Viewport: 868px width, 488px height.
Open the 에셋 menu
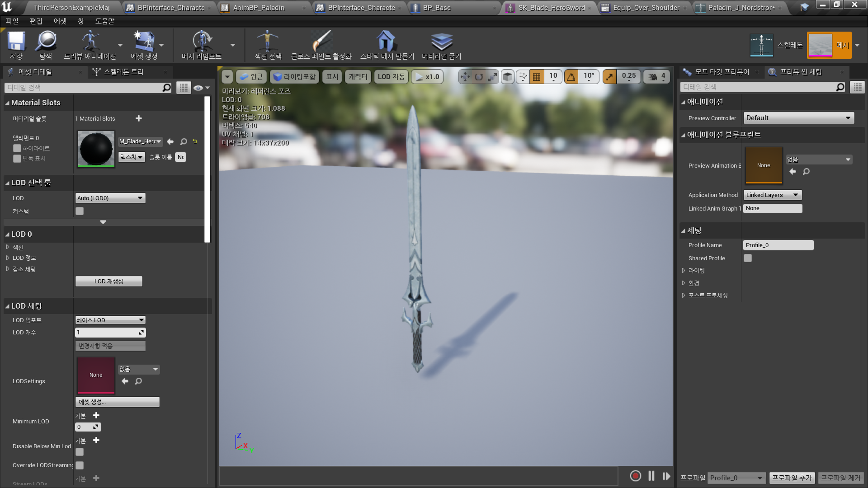tap(59, 21)
